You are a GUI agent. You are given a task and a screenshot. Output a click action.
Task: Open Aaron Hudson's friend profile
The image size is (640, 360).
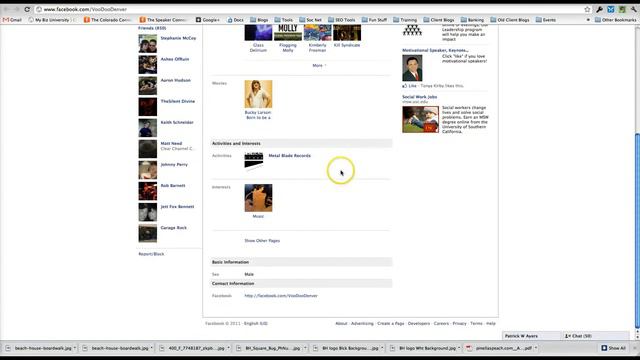pyautogui.click(x=176, y=80)
